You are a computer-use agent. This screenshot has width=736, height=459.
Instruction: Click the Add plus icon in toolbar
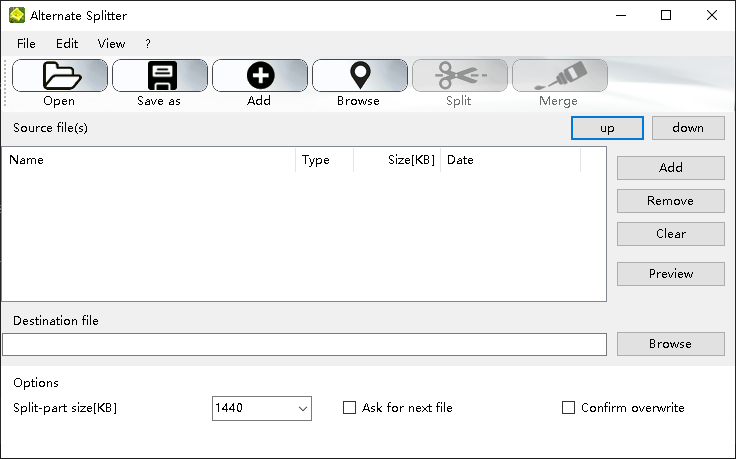click(x=260, y=76)
